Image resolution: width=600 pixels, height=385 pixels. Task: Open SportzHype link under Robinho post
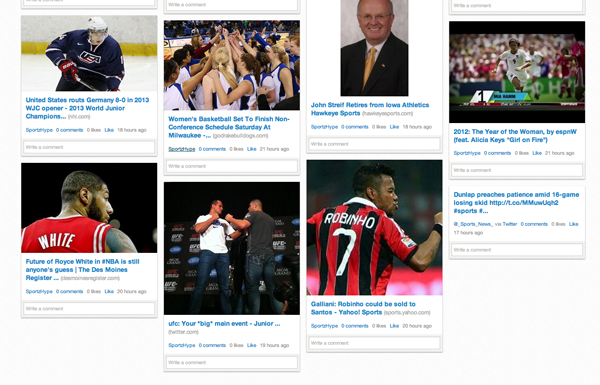point(324,326)
